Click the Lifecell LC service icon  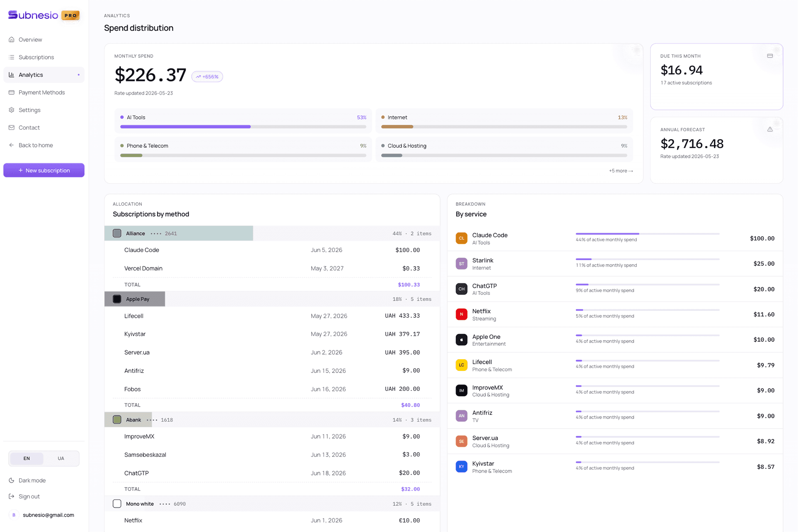pyautogui.click(x=461, y=365)
